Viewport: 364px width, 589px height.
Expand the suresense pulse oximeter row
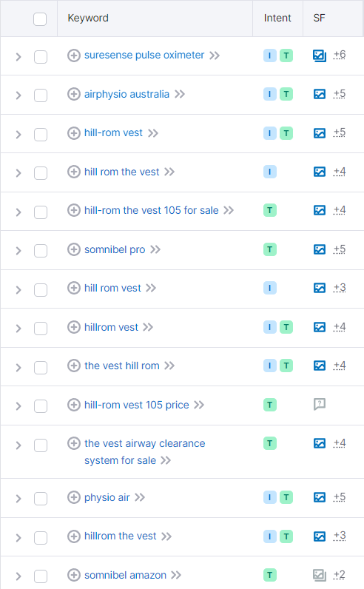(x=18, y=57)
